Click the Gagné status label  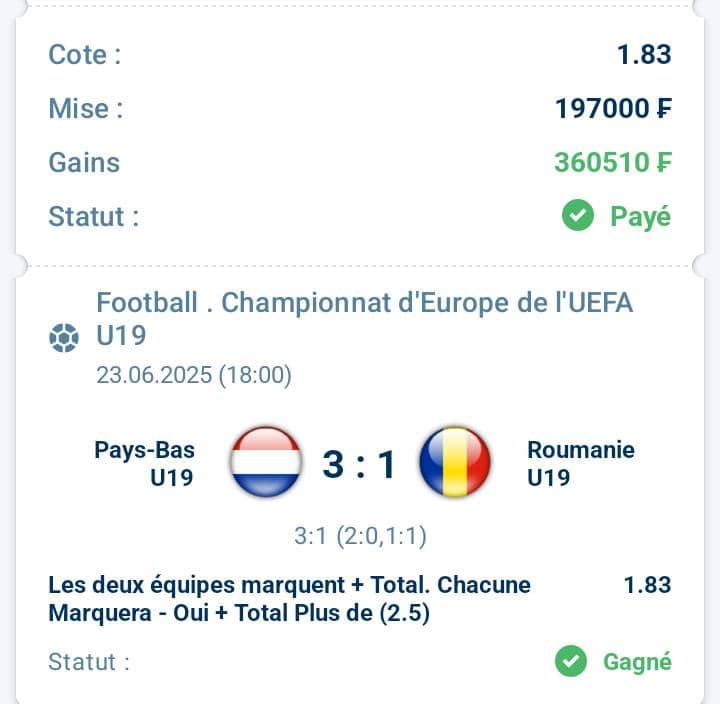637,662
